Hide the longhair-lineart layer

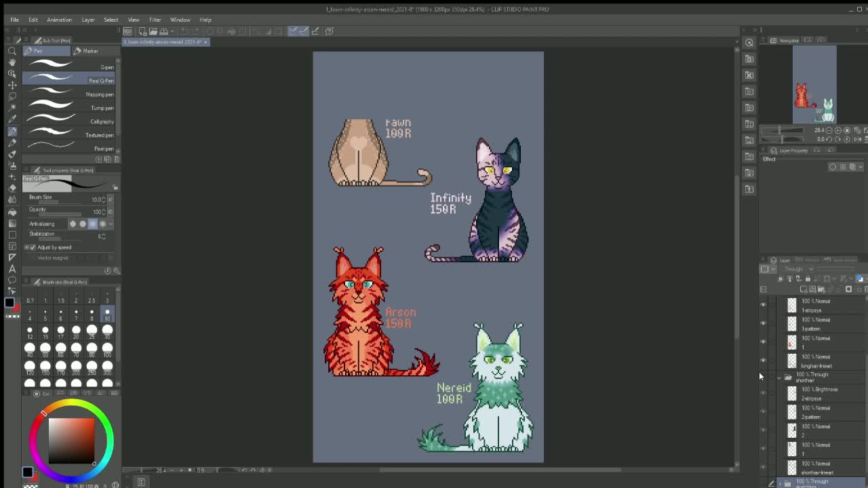[763, 361]
